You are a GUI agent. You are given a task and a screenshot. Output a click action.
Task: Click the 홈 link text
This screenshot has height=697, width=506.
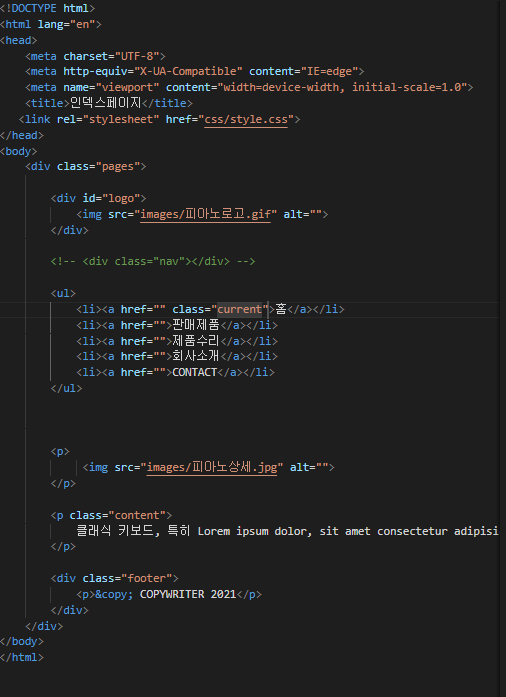click(x=281, y=309)
